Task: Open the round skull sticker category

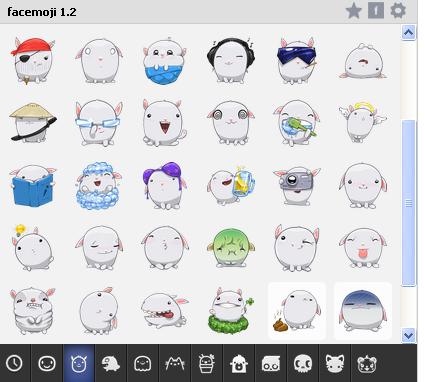Action: coord(303,363)
